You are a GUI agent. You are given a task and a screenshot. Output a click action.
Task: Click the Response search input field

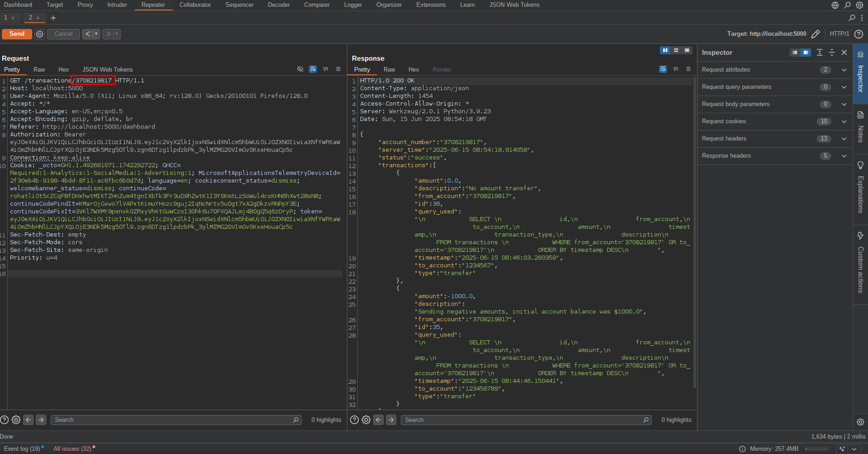pos(522,420)
